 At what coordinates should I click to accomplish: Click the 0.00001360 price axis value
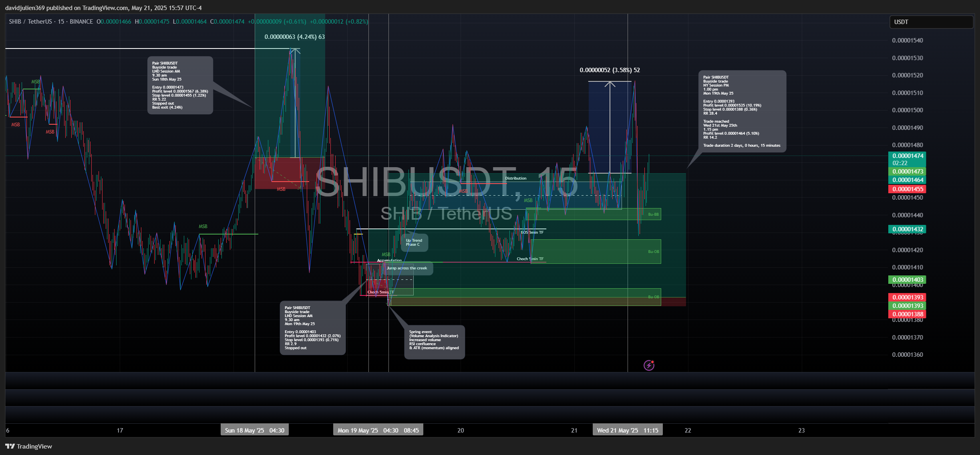tap(908, 355)
